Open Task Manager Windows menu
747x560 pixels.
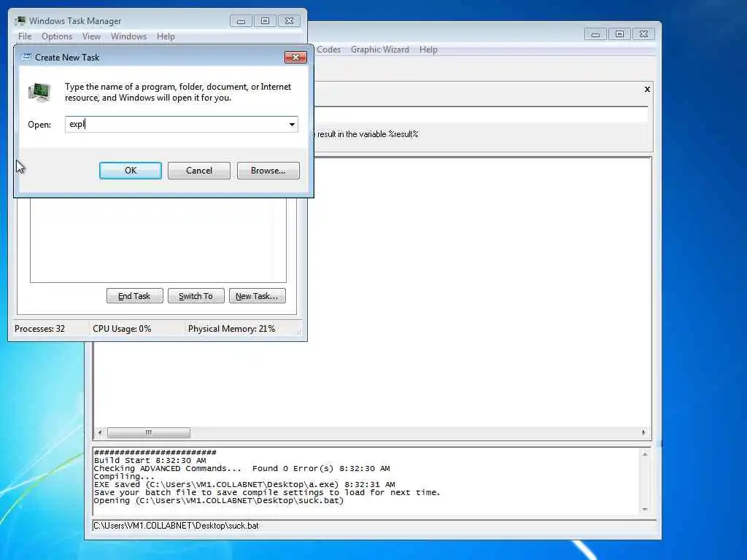tap(128, 36)
